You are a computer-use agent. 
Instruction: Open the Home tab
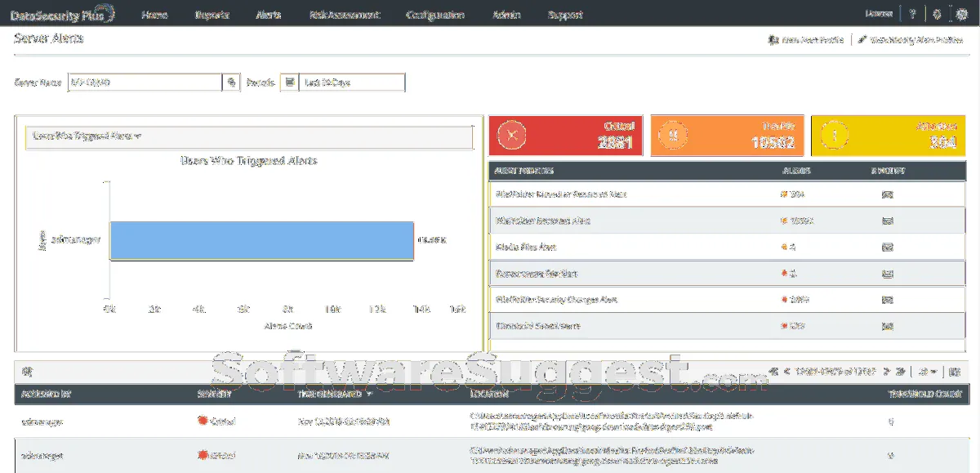[154, 15]
